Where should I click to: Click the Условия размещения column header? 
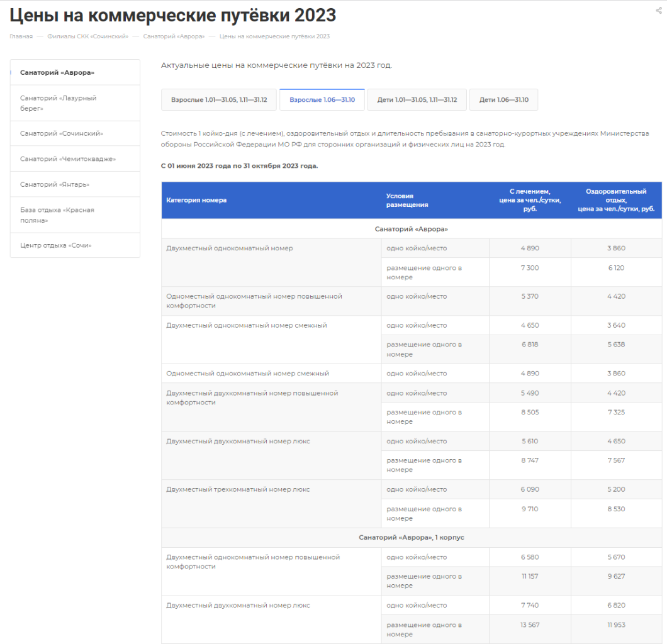[407, 200]
